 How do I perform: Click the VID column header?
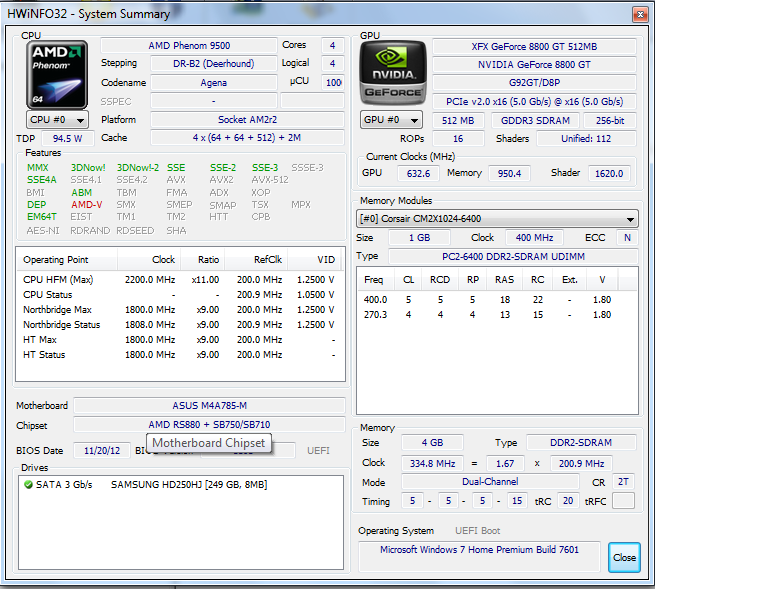click(316, 260)
